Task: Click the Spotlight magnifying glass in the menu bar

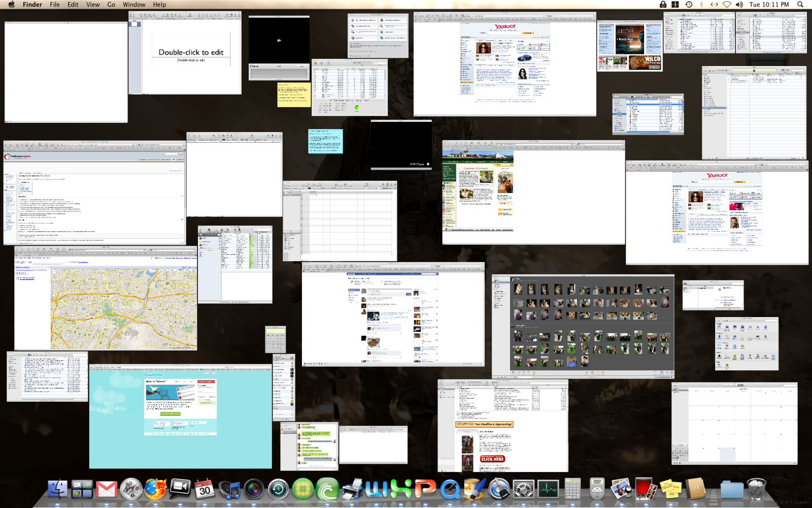Action: point(800,5)
